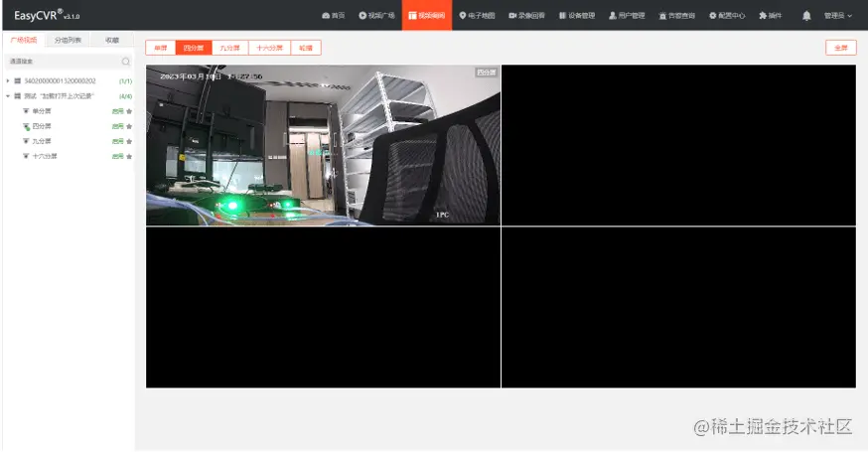The image size is (868, 452).
Task: Open the 管理员 account dropdown
Action: pyautogui.click(x=838, y=16)
